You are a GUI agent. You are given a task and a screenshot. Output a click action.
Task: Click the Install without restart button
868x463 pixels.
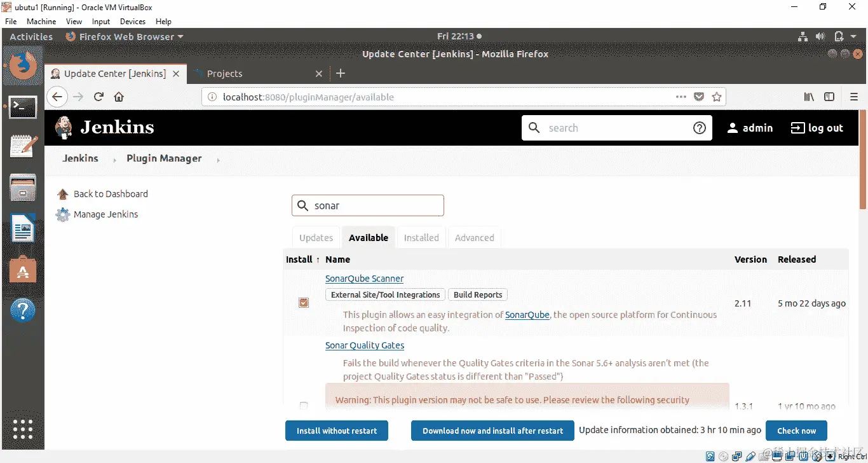[x=337, y=431]
